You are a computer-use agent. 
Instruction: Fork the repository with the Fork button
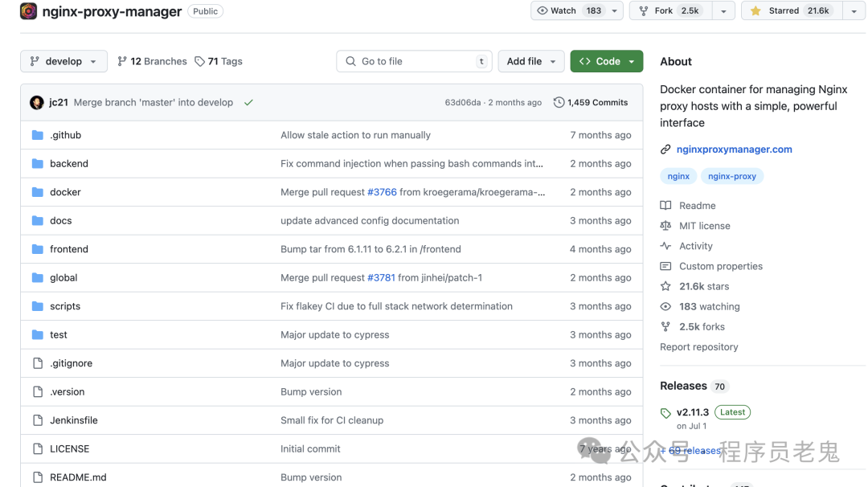671,10
